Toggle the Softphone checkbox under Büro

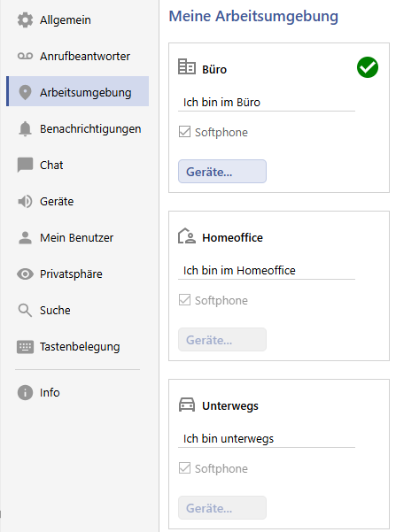(x=184, y=132)
